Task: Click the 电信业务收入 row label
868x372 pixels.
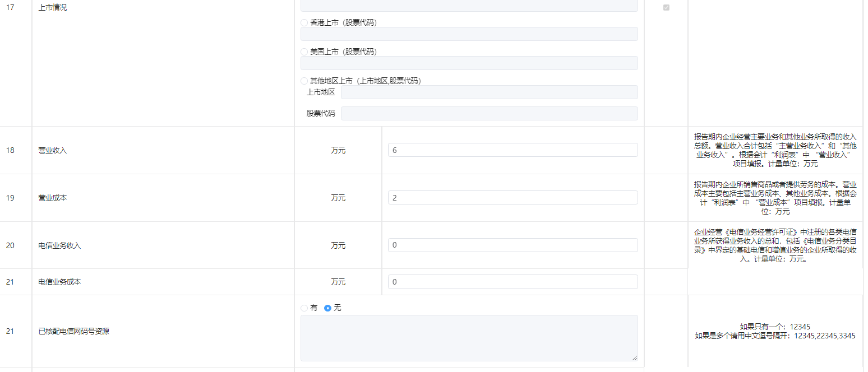Action: click(x=59, y=245)
